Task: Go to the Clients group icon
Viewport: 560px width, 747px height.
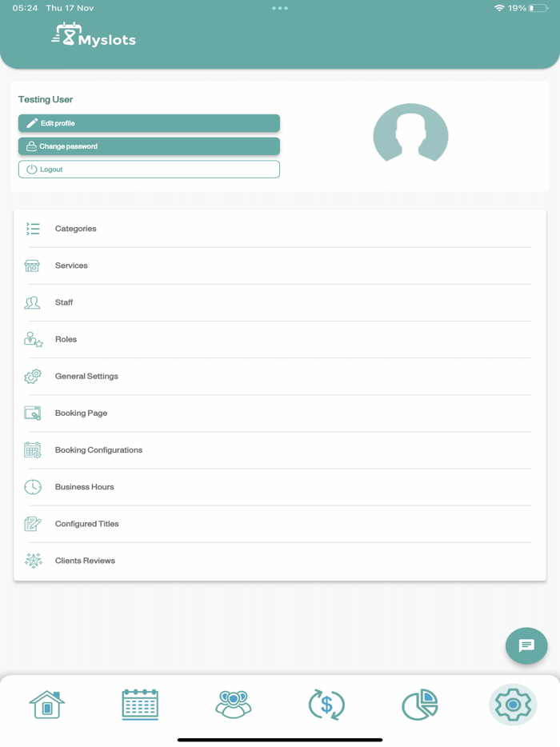Action: (233, 704)
